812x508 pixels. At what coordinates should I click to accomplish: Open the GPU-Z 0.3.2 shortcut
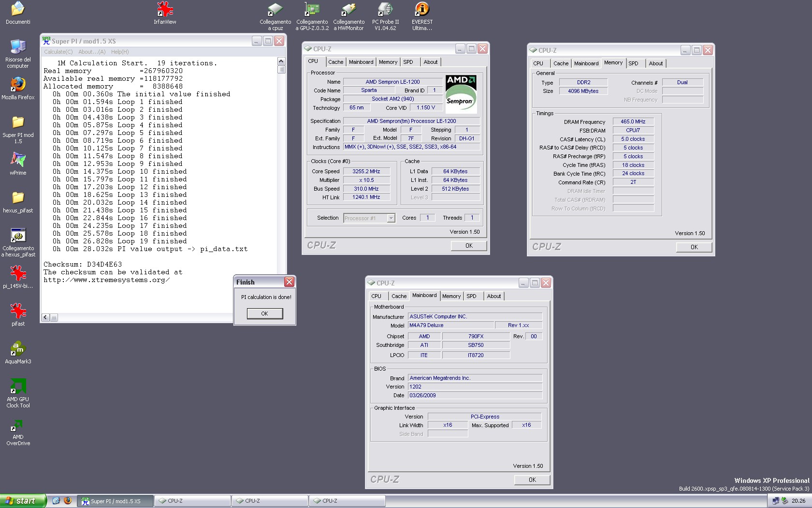tap(312, 16)
